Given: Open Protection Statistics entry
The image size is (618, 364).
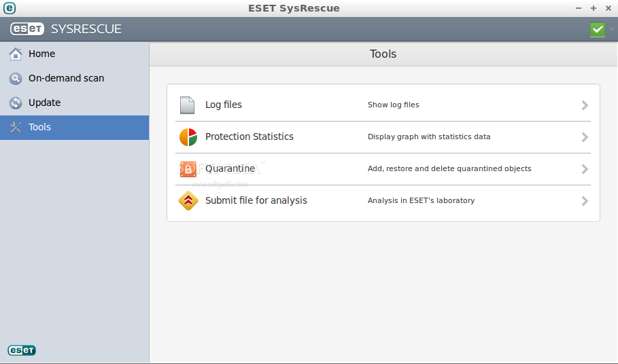Looking at the screenshot, I should tap(383, 137).
